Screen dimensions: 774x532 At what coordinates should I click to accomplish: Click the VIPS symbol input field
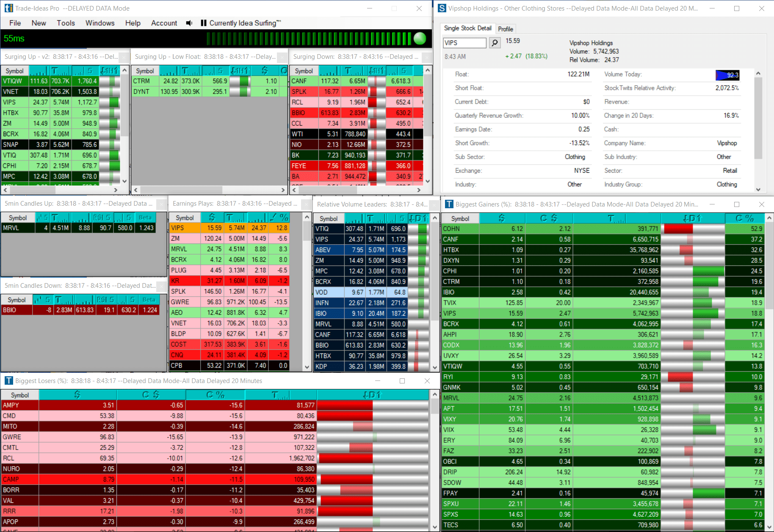click(x=464, y=43)
